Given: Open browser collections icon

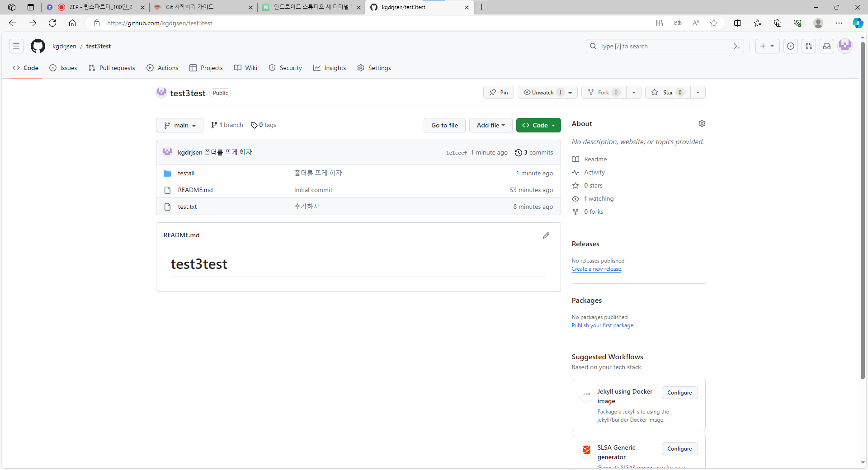Looking at the screenshot, I should (778, 23).
